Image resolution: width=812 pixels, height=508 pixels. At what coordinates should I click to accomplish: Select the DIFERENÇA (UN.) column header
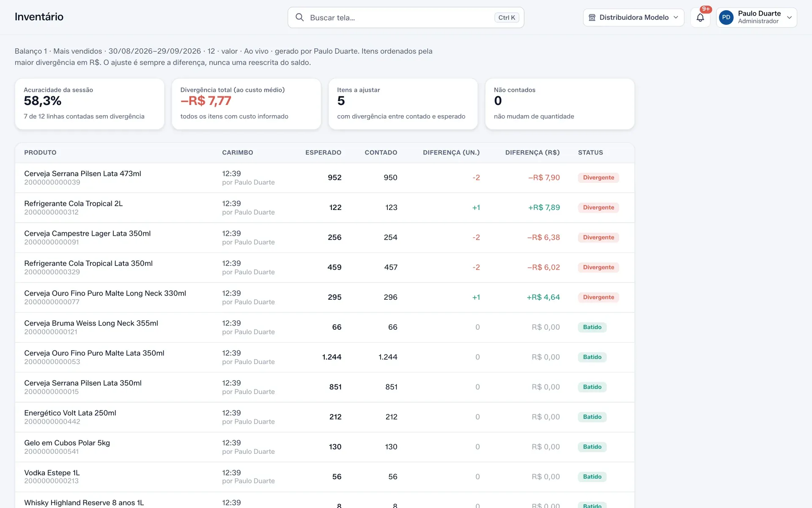click(451, 152)
